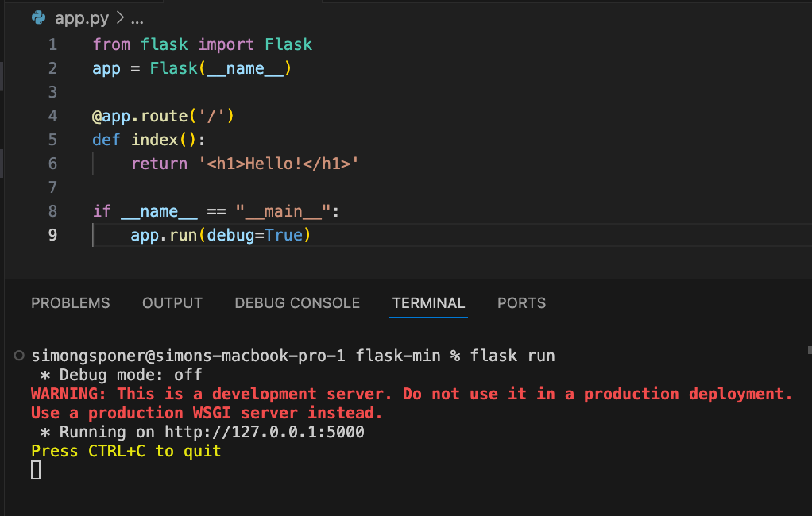Click line number 9 in the gutter

point(52,235)
